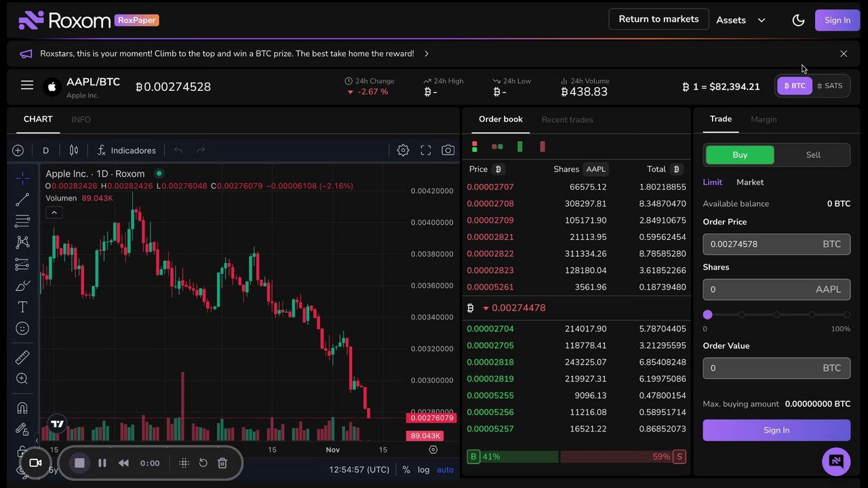Stop the screen recording

click(x=79, y=463)
